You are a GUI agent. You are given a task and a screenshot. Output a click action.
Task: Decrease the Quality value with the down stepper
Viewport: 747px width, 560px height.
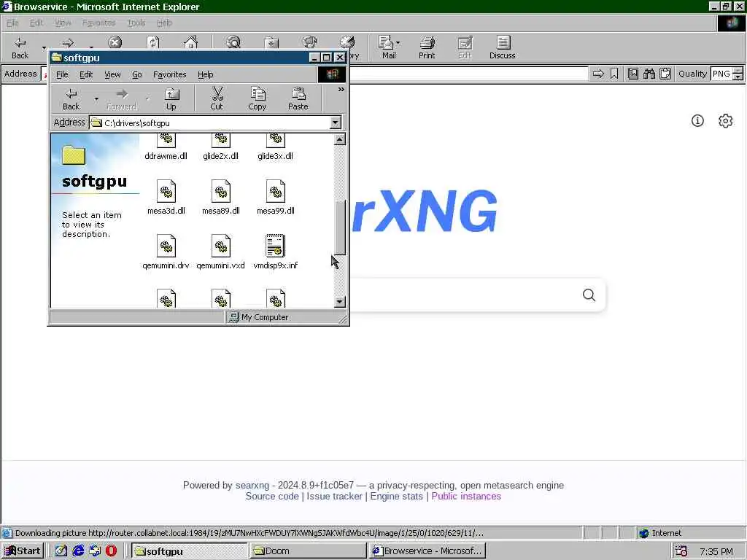coord(738,77)
